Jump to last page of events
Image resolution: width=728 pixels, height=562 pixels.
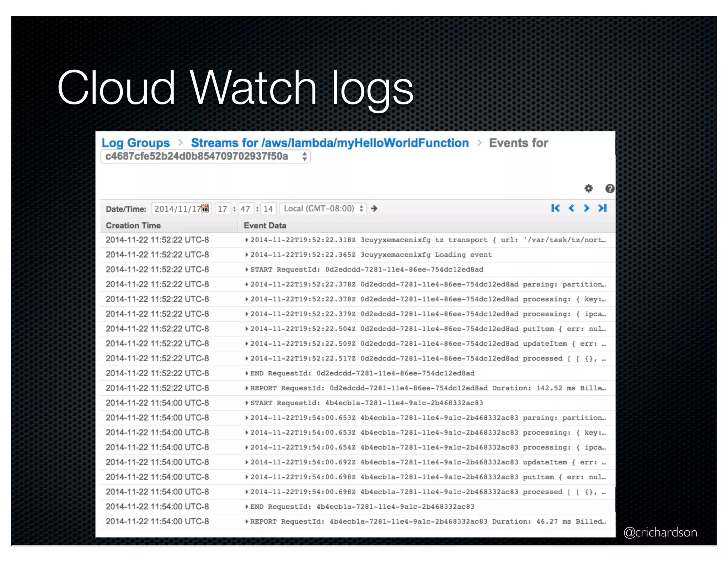[x=603, y=208]
